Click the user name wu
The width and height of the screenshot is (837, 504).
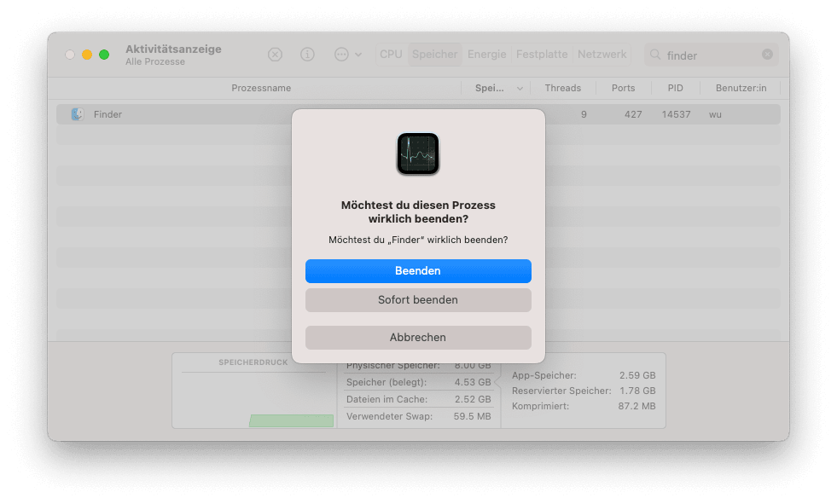[715, 114]
